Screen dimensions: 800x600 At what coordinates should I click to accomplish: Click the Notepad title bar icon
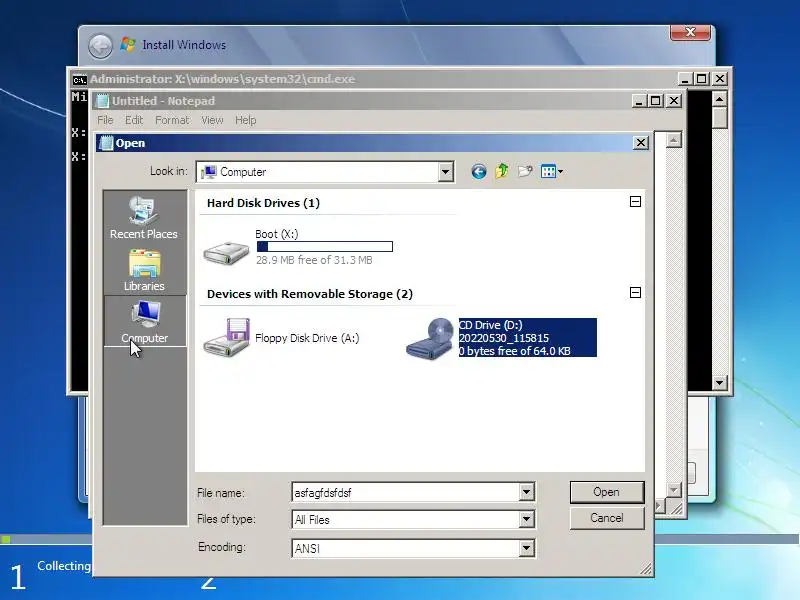pyautogui.click(x=103, y=101)
